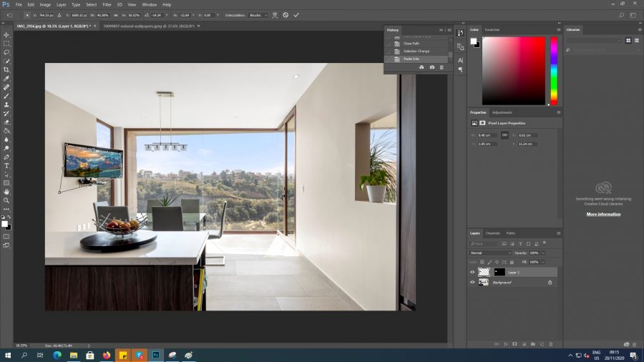Select the Paint Bucket tool

[6, 131]
